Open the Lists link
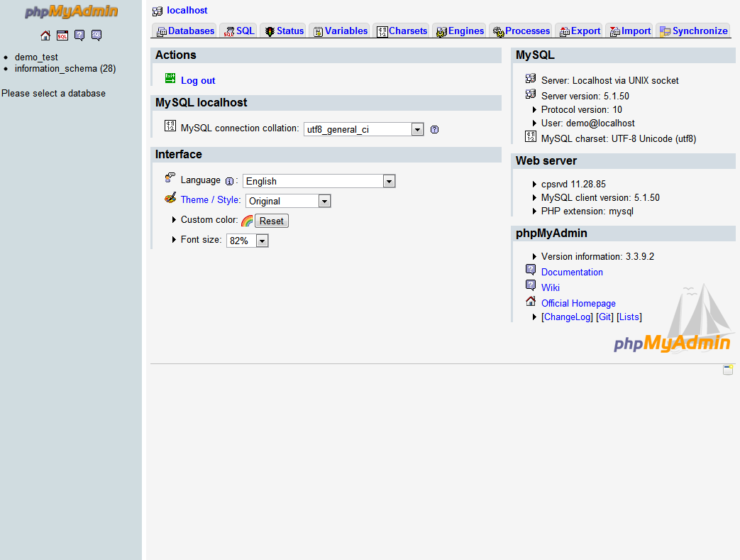Image resolution: width=740 pixels, height=560 pixels. pos(629,317)
